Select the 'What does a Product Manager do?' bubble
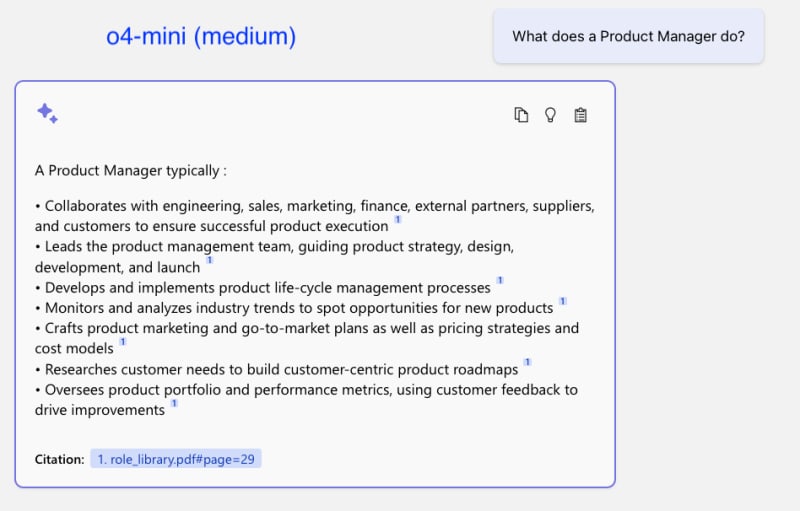This screenshot has width=800, height=511. coord(629,36)
